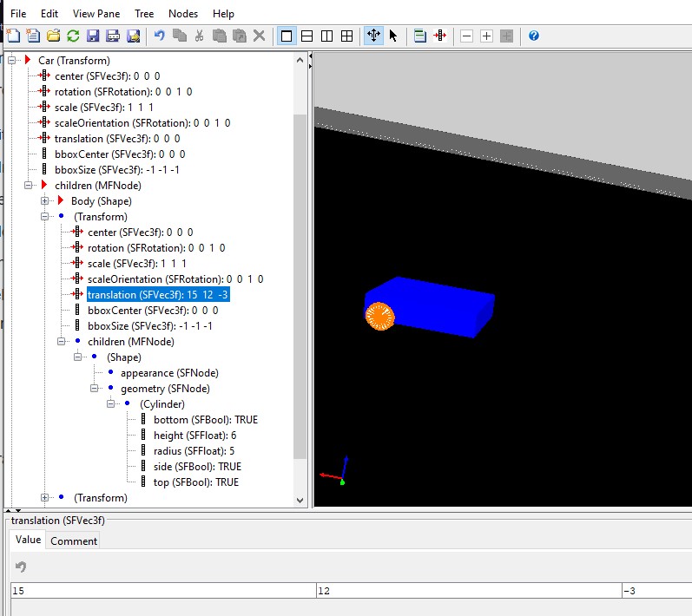Select the four-pane grid layout icon
Screen dimensions: 692x616
346,36
